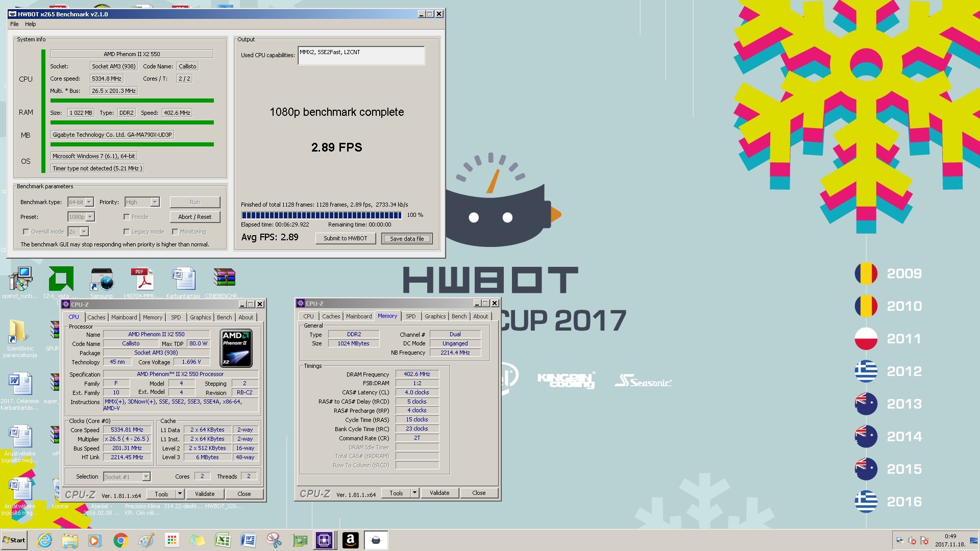980x551 pixels.
Task: Open Sticky Notes from the taskbar
Action: [197, 540]
